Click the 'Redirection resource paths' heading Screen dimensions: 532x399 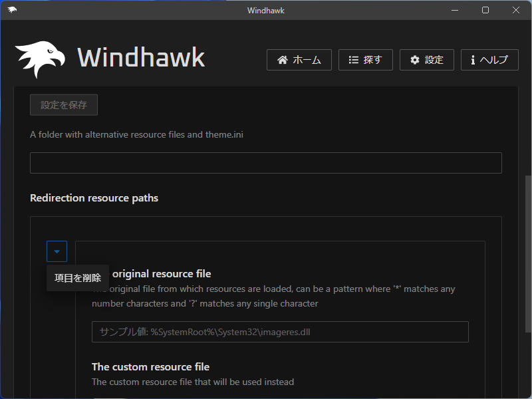pyautogui.click(x=94, y=198)
